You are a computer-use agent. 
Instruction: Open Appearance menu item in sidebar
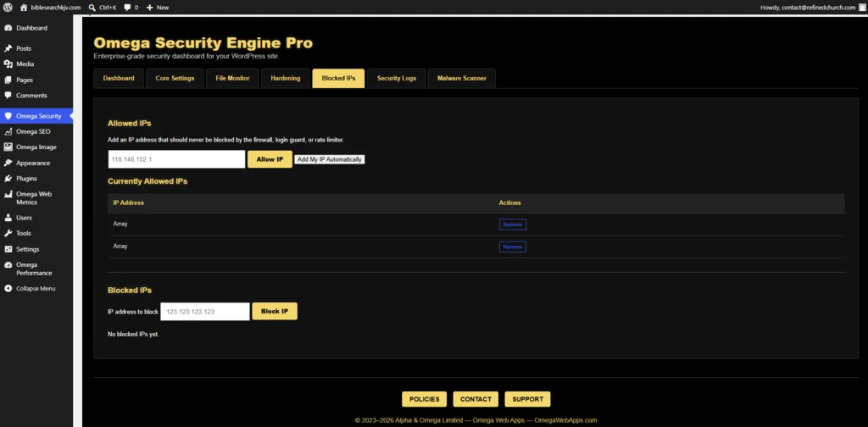tap(33, 164)
